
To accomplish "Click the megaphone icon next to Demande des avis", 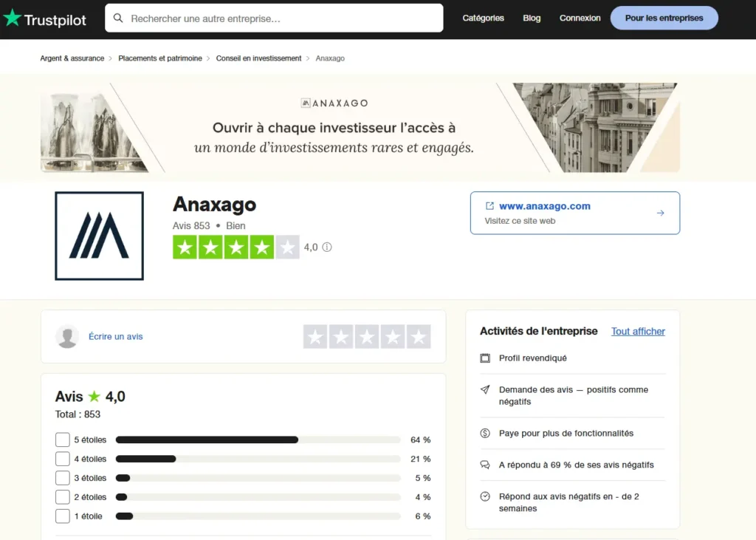I will (485, 390).
